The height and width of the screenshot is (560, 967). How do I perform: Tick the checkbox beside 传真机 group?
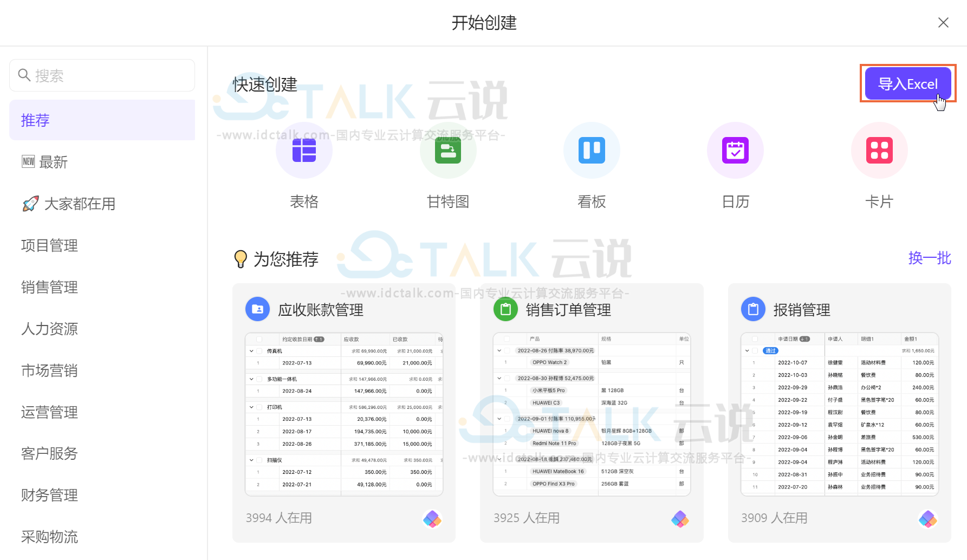259,351
